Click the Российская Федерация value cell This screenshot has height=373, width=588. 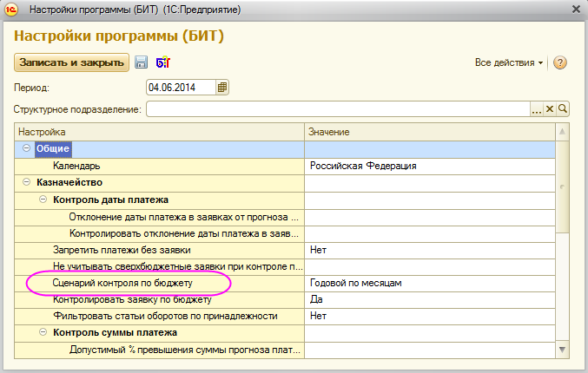[430, 166]
